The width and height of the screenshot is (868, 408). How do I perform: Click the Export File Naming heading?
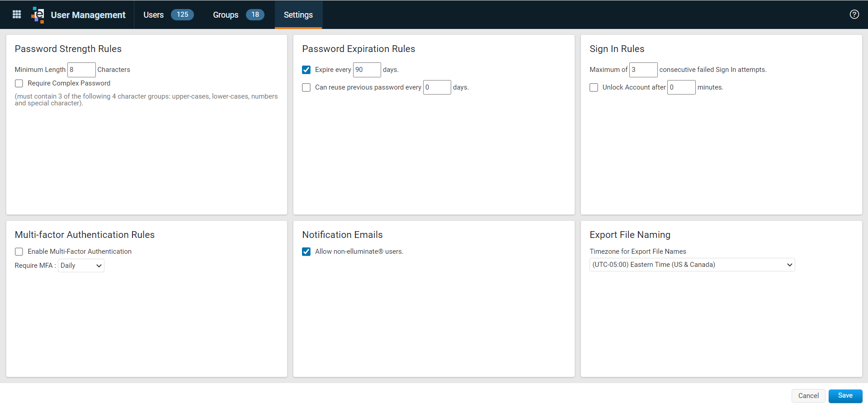(x=630, y=235)
